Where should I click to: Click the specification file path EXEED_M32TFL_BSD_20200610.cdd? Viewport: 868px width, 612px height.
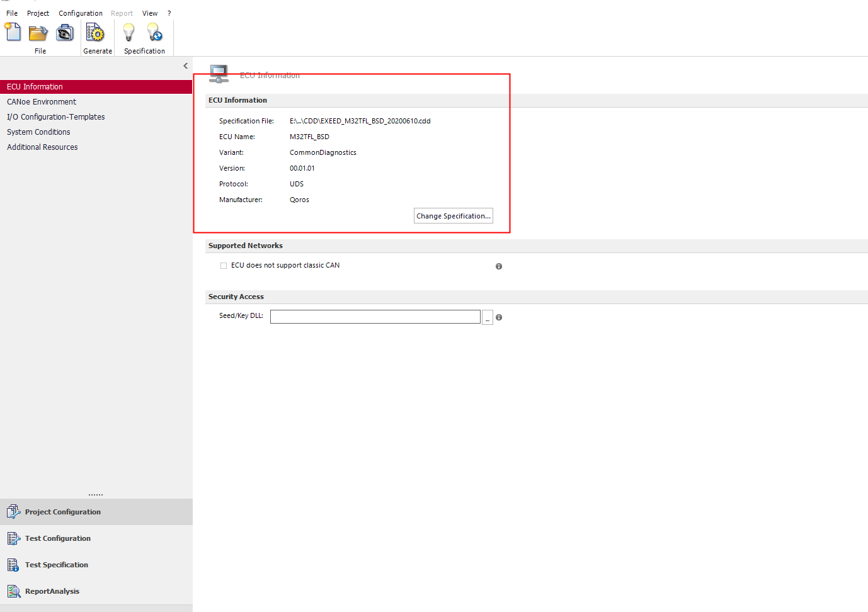[360, 121]
